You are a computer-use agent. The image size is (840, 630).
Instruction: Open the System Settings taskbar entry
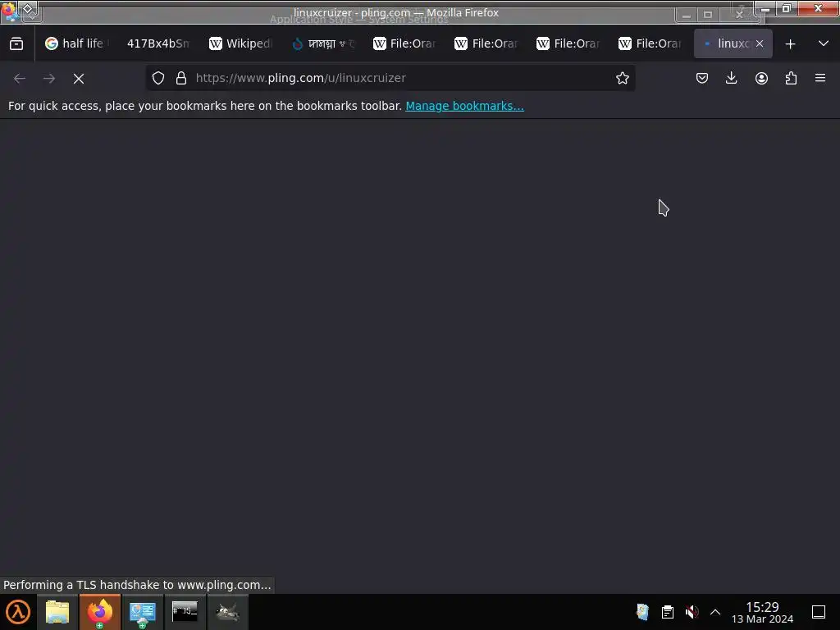click(143, 612)
